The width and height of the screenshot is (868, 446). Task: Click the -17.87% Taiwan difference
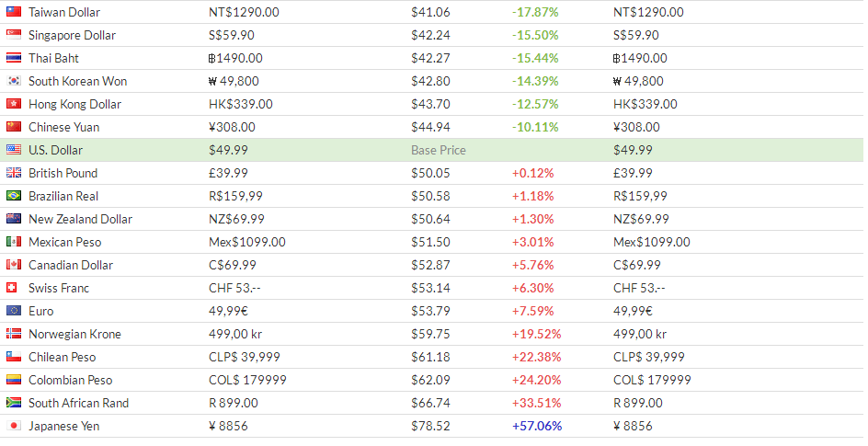click(x=535, y=12)
